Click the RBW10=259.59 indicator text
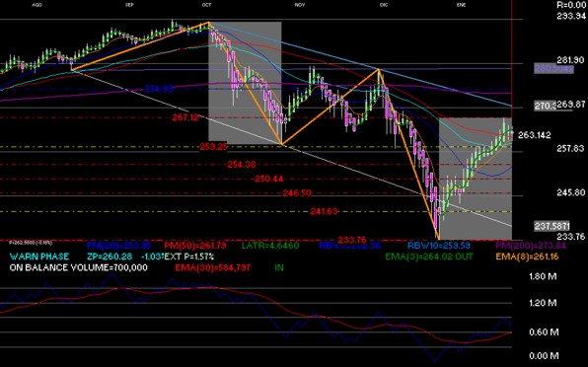Screen dimensions: 588x367 [439, 246]
